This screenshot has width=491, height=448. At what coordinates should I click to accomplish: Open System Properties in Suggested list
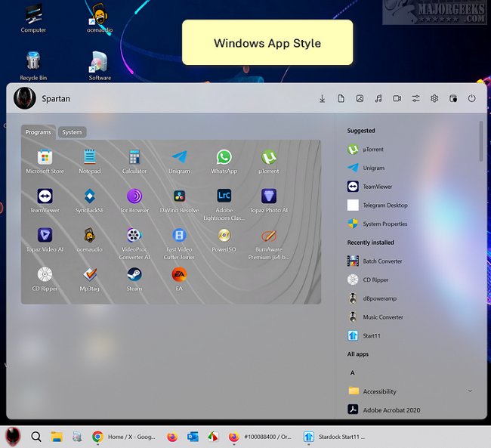pos(410,224)
